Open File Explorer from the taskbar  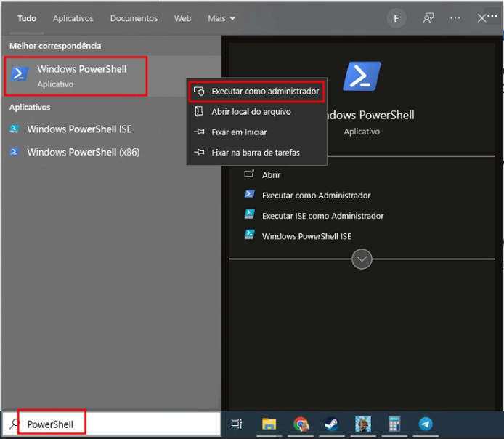coord(269,424)
